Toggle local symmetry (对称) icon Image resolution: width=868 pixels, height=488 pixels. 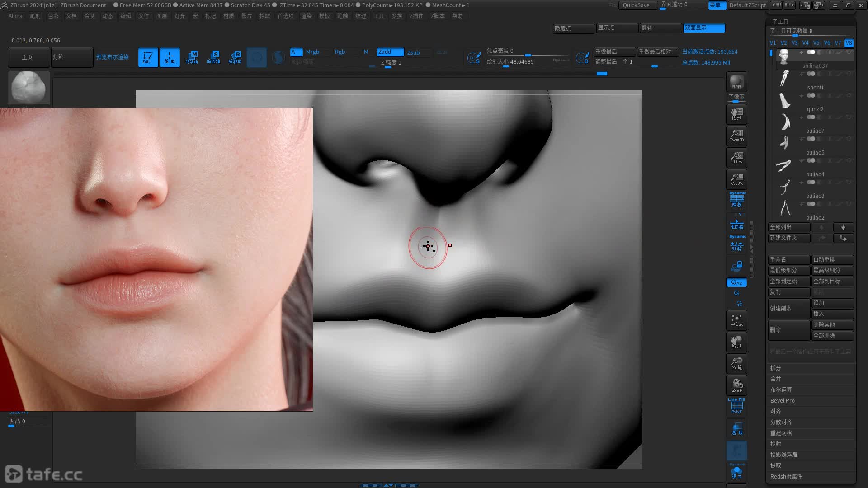click(x=736, y=244)
